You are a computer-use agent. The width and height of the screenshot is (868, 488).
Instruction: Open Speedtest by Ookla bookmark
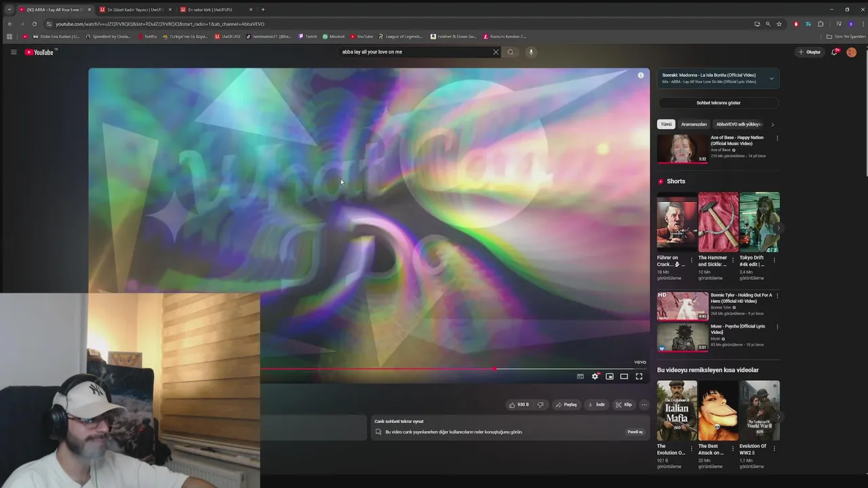coord(108,37)
